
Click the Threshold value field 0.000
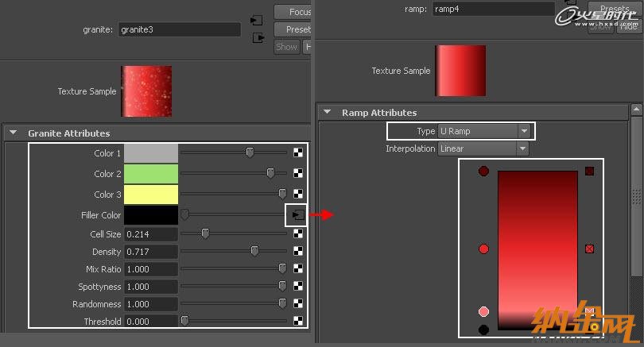pos(151,321)
